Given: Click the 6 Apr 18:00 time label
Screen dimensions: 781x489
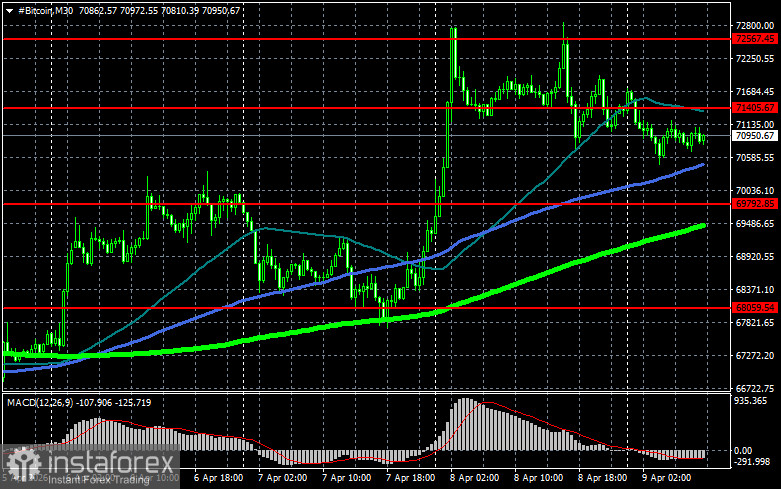Looking at the screenshot, I should (219, 478).
